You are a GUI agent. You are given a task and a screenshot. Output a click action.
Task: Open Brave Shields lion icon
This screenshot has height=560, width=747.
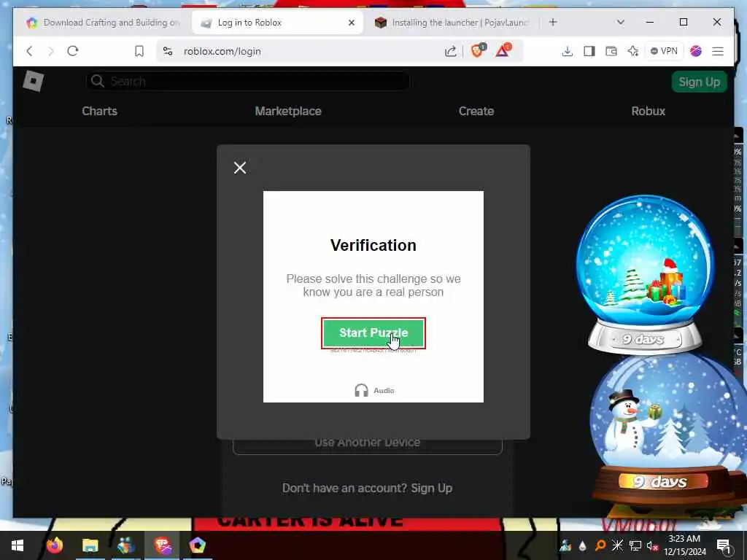(x=478, y=50)
